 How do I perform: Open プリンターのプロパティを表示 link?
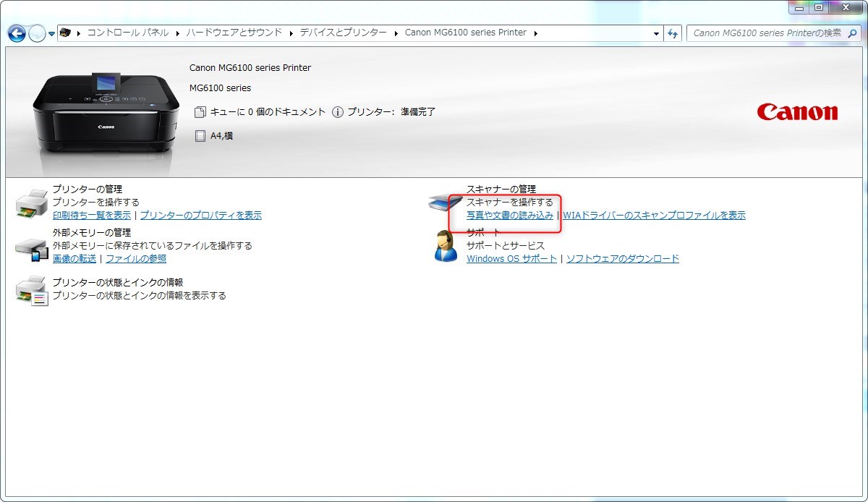tap(200, 216)
